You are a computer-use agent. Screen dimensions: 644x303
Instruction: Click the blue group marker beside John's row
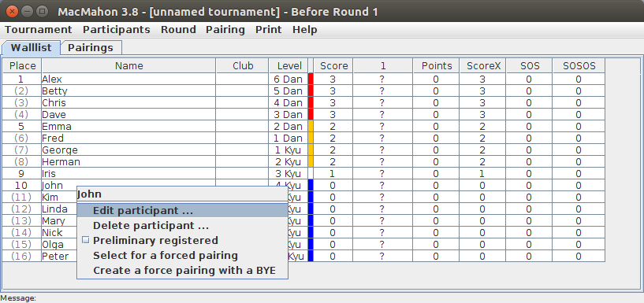(x=311, y=185)
